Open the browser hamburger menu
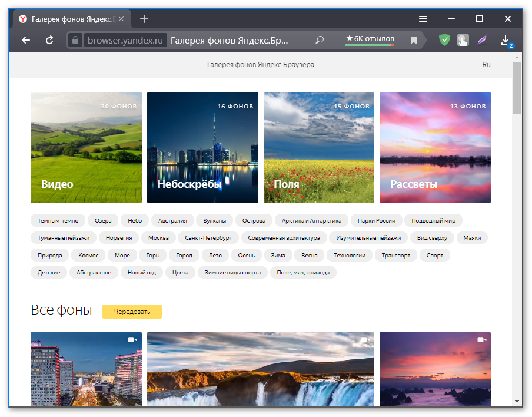 (423, 19)
